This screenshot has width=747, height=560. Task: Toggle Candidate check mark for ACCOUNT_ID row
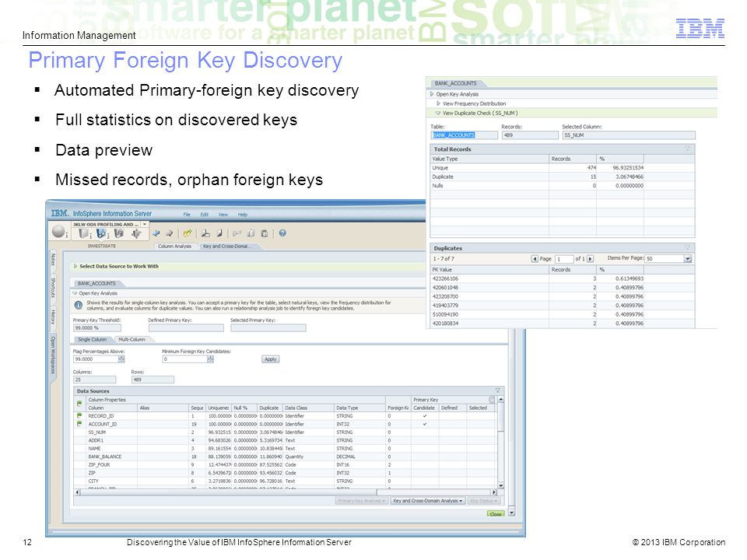point(425,424)
